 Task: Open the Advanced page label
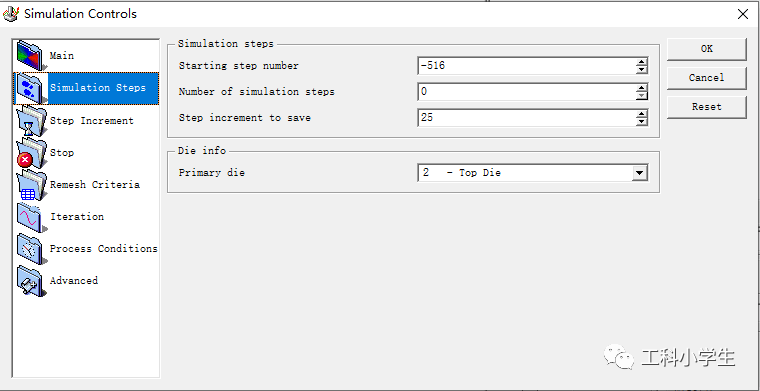[x=74, y=281]
